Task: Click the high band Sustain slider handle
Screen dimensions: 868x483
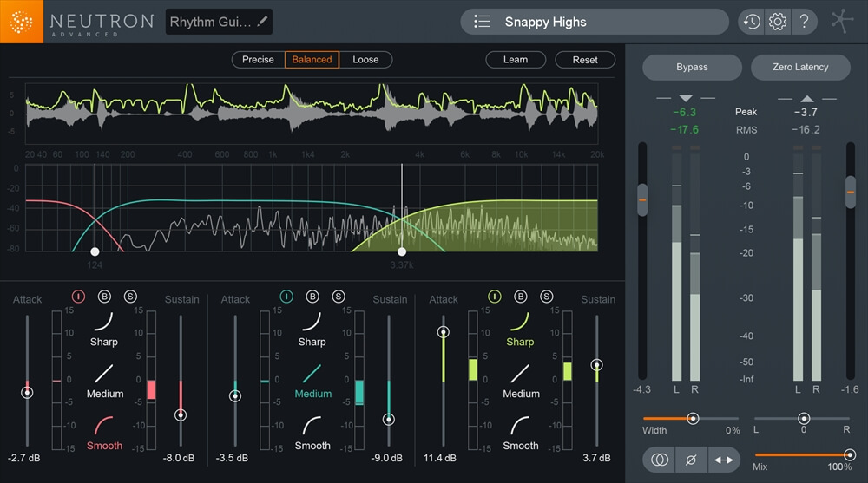Action: coord(597,364)
